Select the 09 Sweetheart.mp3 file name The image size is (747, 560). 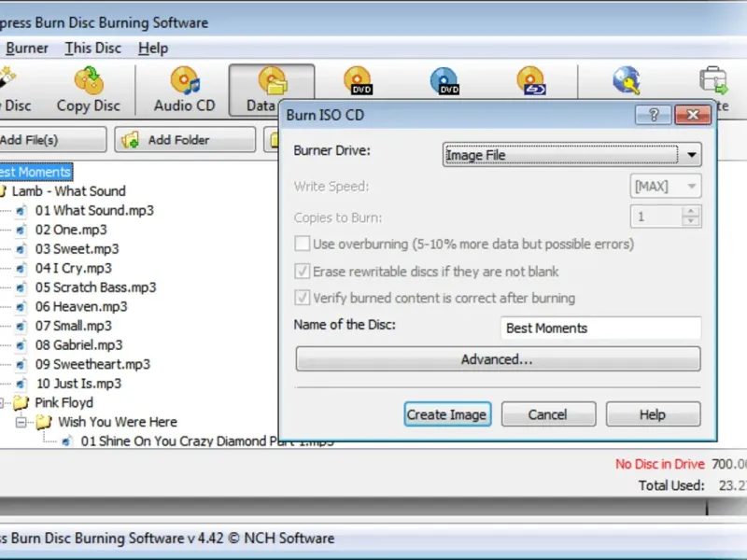pos(92,364)
